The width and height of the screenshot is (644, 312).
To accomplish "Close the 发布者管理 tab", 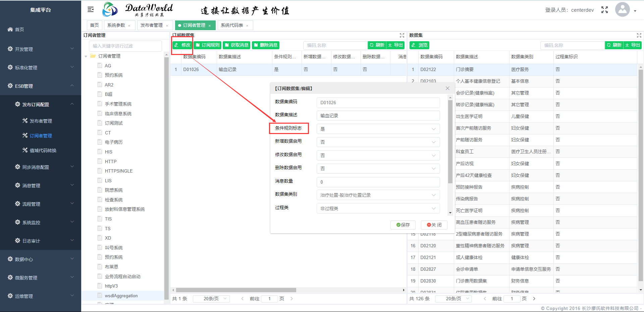I will 167,25.
